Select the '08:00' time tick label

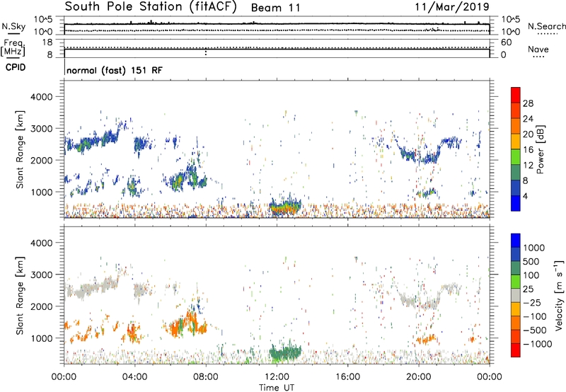pos(206,377)
